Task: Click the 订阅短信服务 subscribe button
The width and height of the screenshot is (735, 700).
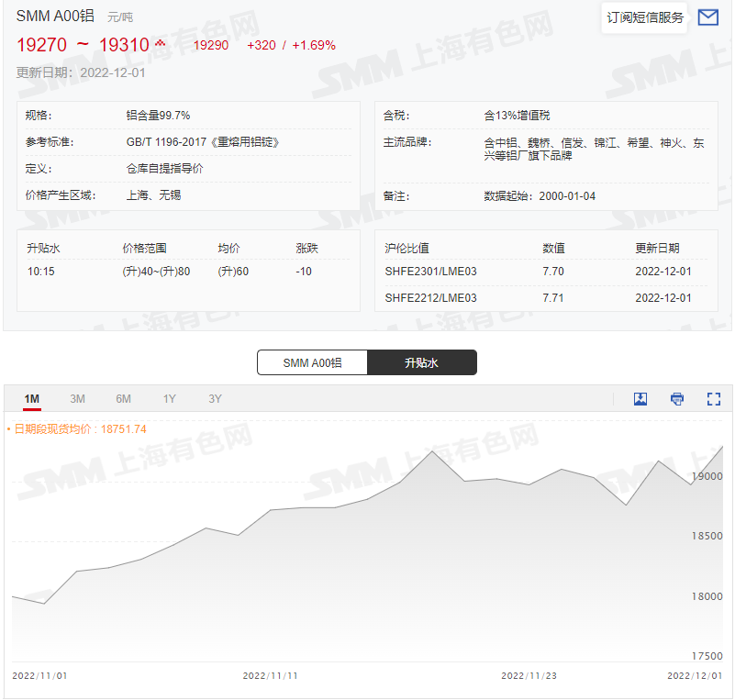Action: 644,17
